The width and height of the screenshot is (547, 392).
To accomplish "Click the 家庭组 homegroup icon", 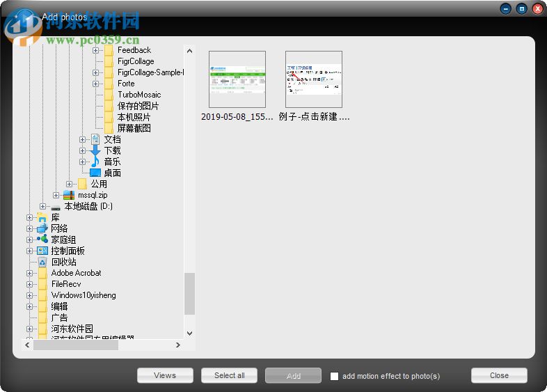I will point(42,240).
